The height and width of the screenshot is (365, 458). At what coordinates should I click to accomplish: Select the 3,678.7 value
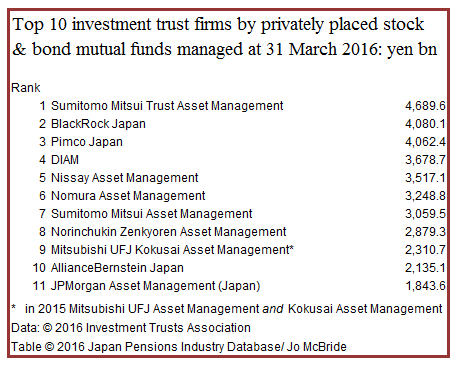click(x=425, y=160)
